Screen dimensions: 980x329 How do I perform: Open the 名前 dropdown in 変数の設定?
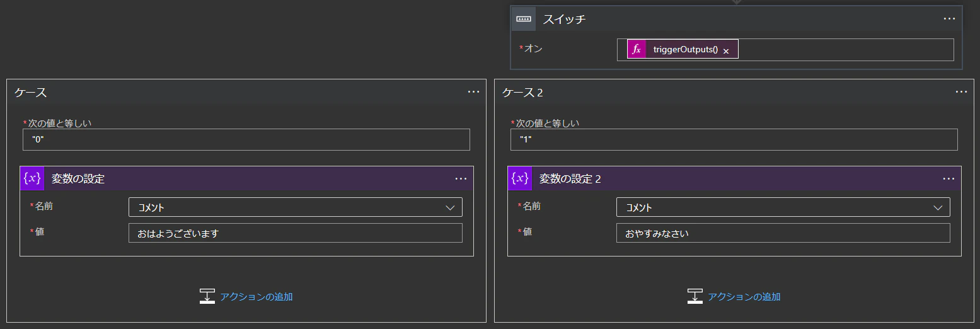(296, 207)
